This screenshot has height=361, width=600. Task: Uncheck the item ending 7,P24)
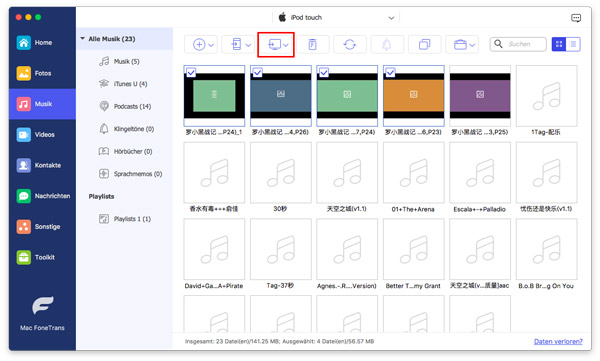(324, 72)
